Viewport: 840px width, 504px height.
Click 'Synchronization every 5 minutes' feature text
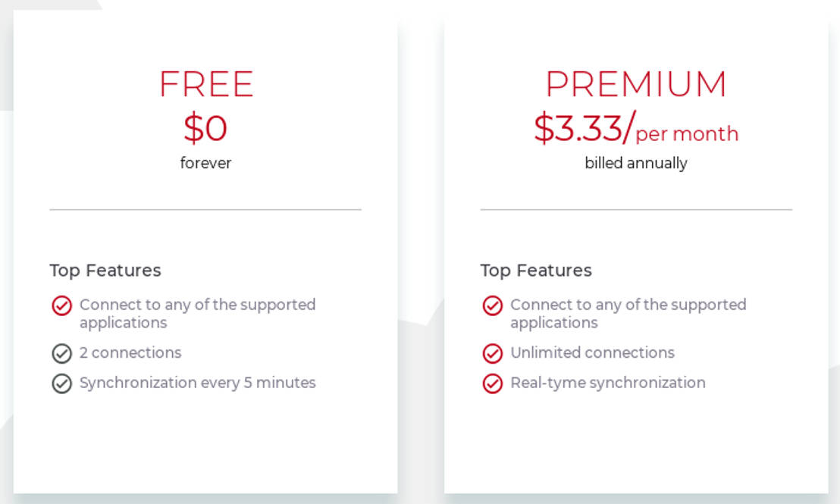pyautogui.click(x=198, y=383)
